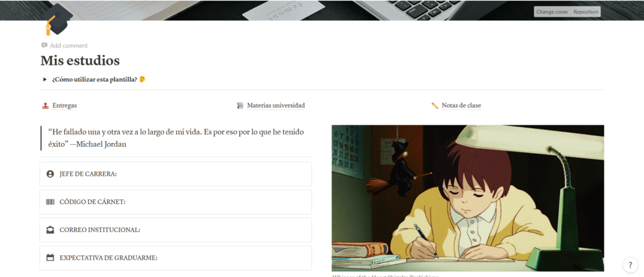Click the graduation cap page icon
Image resolution: width=644 pixels, height=277 pixels.
pos(56,20)
